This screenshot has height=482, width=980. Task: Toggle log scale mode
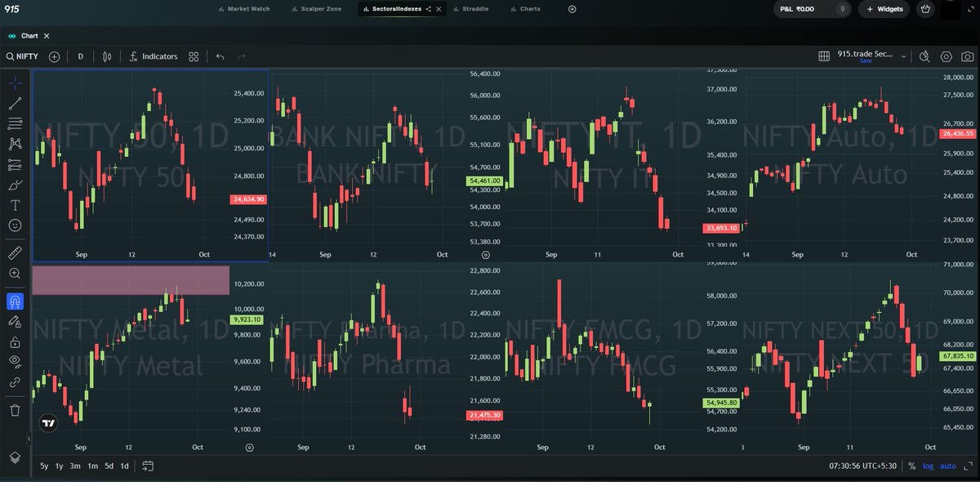[928, 466]
